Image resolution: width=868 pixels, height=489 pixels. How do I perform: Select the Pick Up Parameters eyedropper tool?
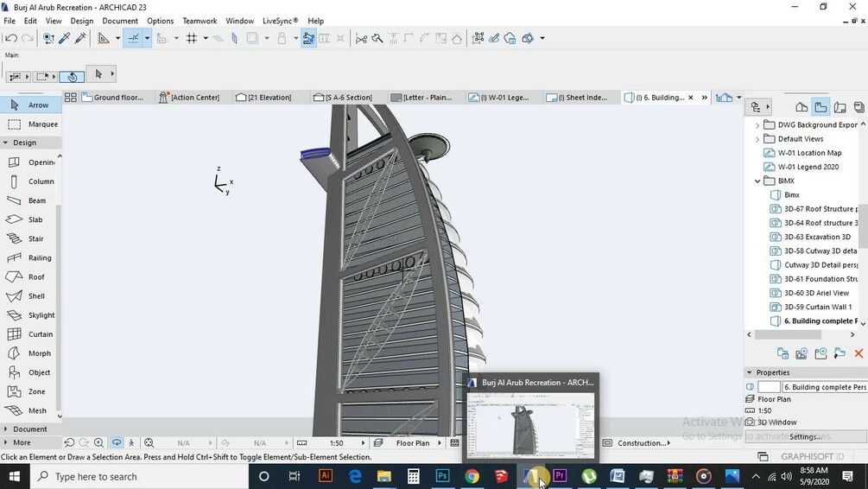coord(64,38)
